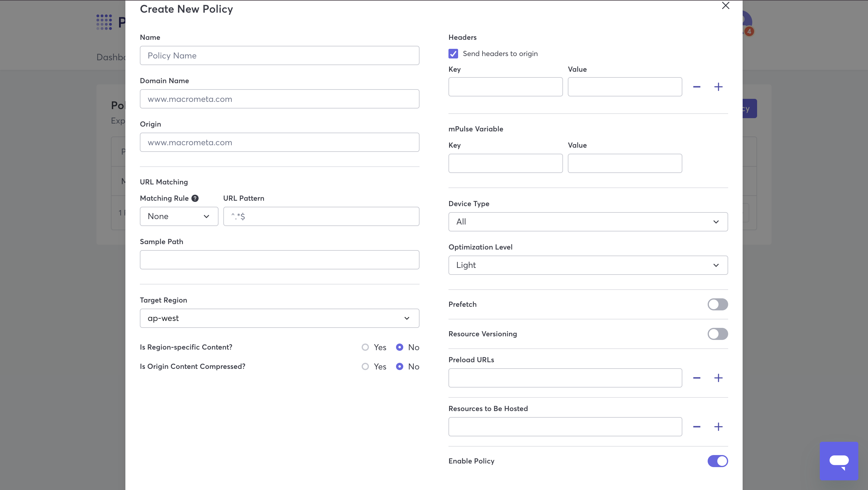Disable the Enable Policy toggle
The image size is (868, 490).
click(x=717, y=461)
